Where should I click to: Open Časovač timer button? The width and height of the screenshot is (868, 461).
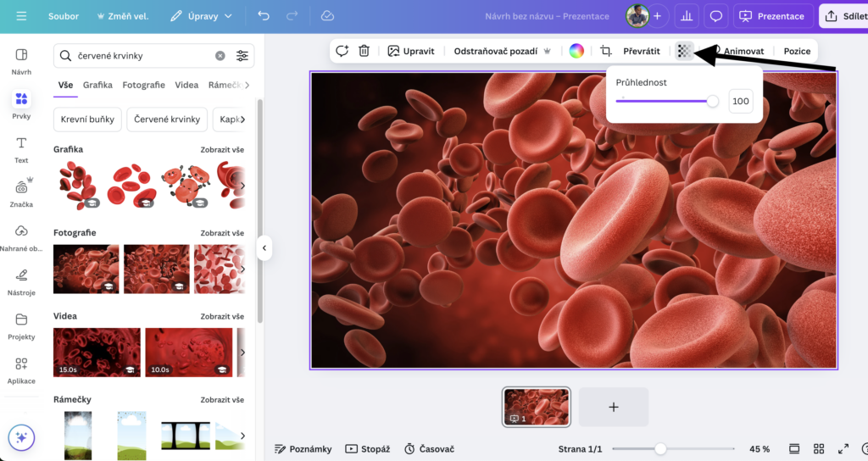(429, 449)
